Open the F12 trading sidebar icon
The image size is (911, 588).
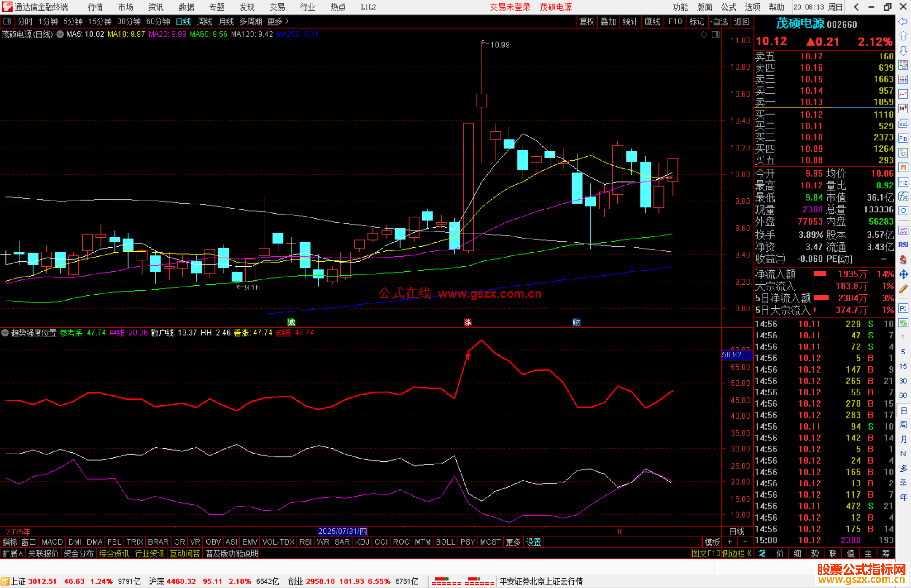tap(903, 182)
